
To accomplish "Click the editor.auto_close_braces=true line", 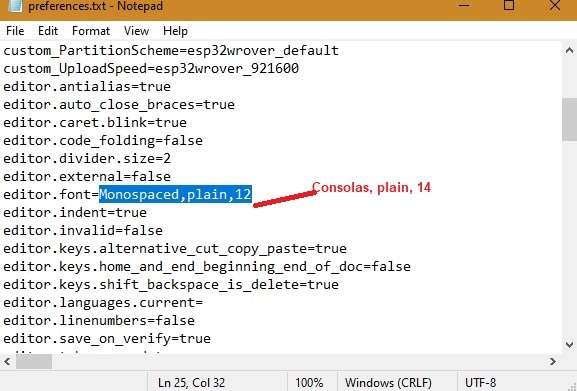I will tap(119, 104).
